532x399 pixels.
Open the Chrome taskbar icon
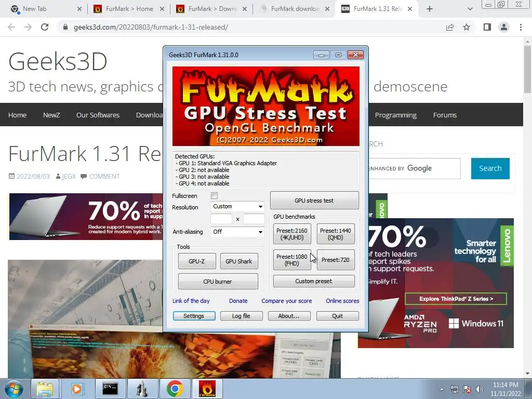pos(175,389)
